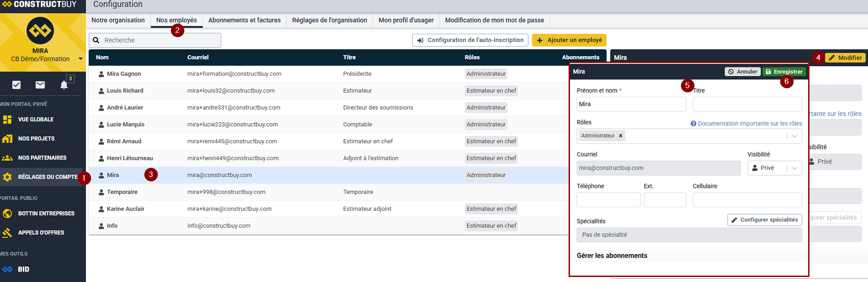Viewport: 868px width, 282px height.
Task: Go to Vue Globale dashboard
Action: point(36,120)
